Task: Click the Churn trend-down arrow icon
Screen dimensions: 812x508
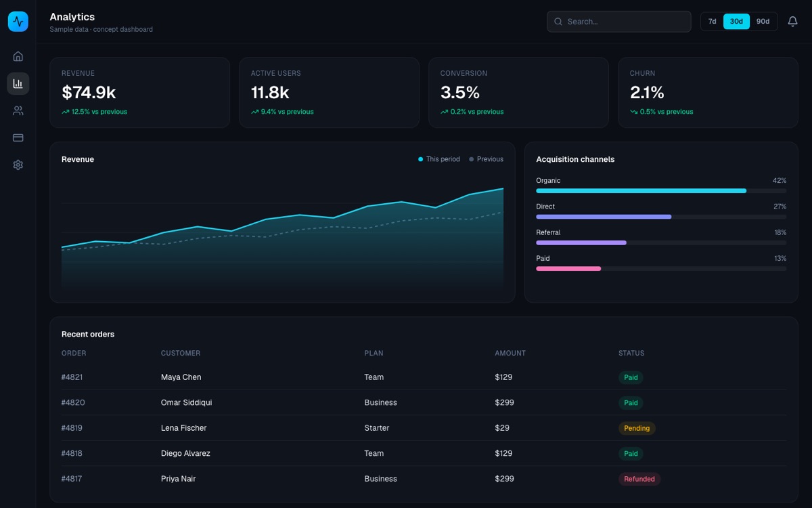Action: tap(634, 112)
